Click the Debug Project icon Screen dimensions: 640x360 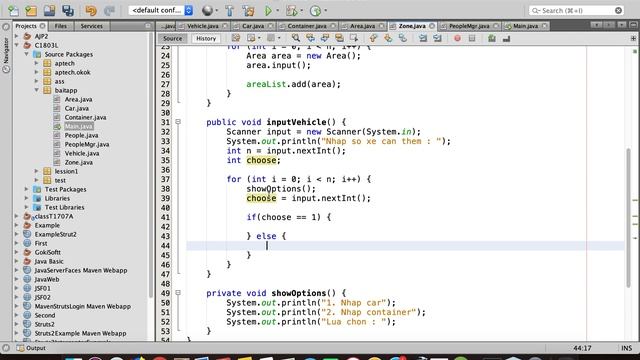291,11
